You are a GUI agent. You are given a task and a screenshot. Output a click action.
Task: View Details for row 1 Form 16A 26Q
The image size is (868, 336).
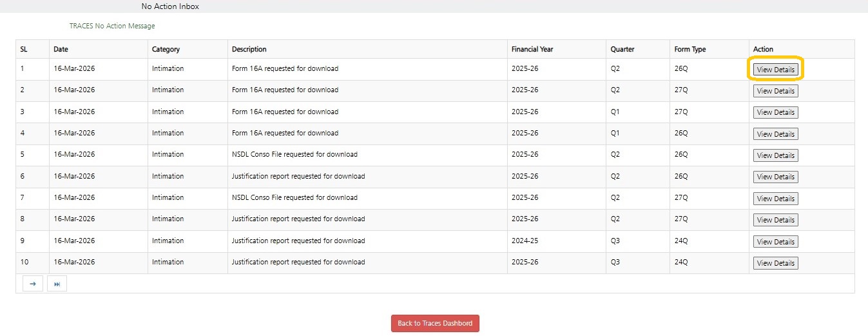click(x=775, y=70)
